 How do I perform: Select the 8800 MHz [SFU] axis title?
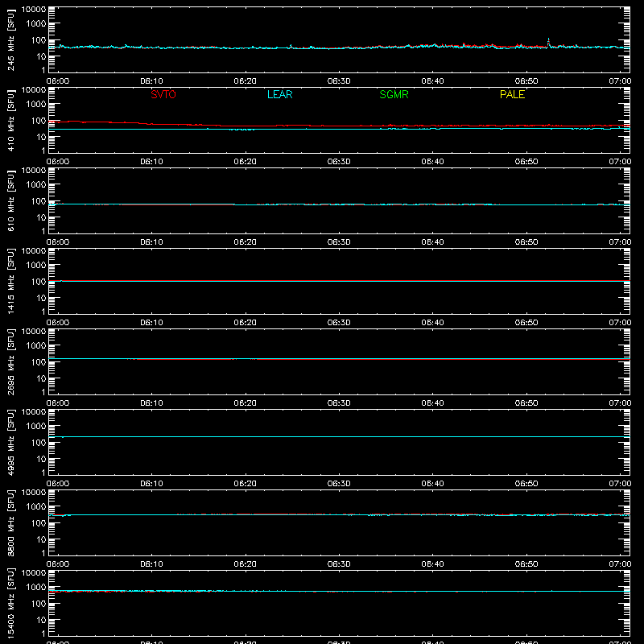11,522
